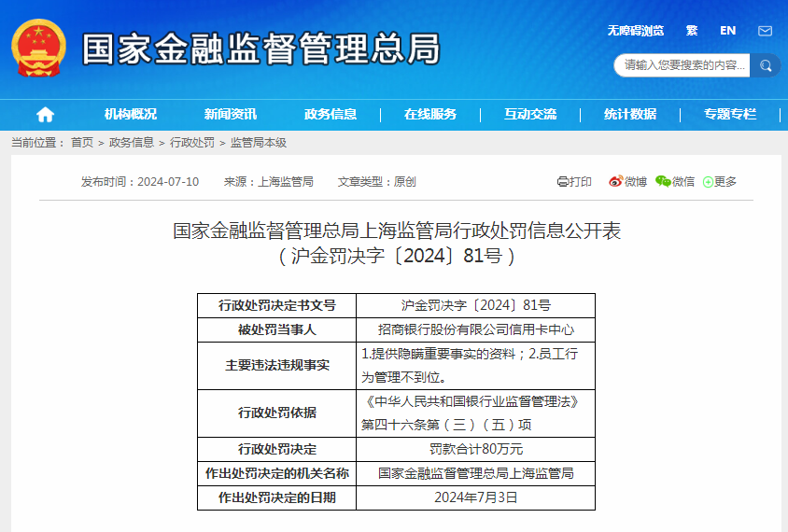Click the envelope mail icon

(x=765, y=31)
